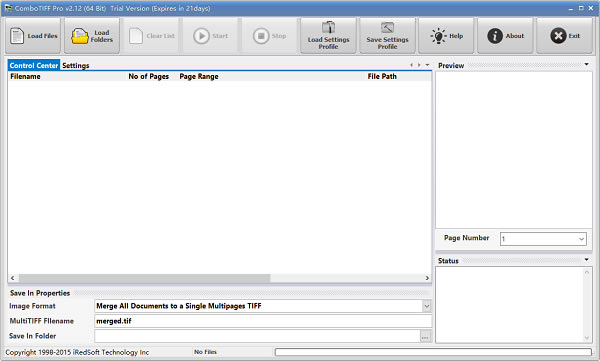Expand the Preview panel menu arrow

tap(587, 64)
